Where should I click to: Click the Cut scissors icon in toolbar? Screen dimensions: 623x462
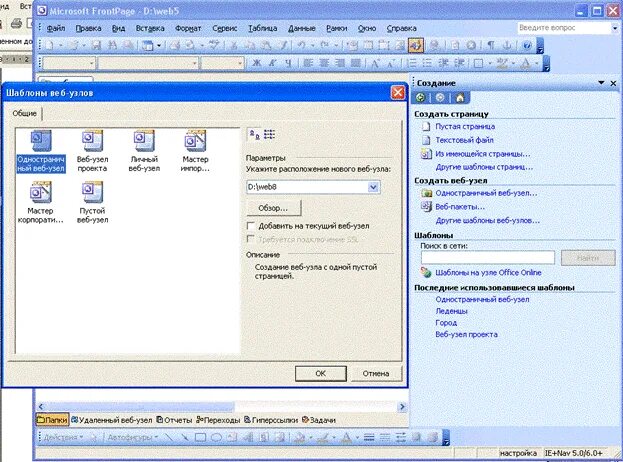pos(234,45)
